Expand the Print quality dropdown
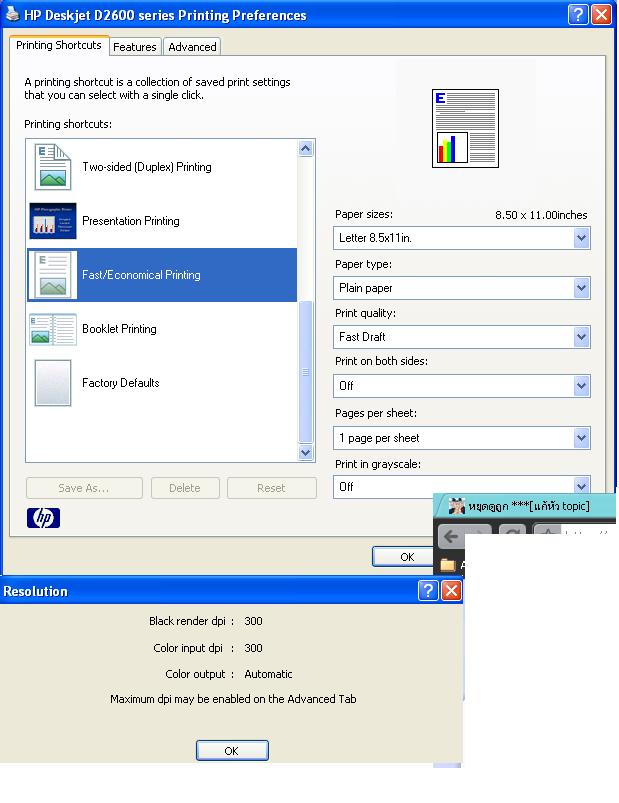 pos(461,337)
